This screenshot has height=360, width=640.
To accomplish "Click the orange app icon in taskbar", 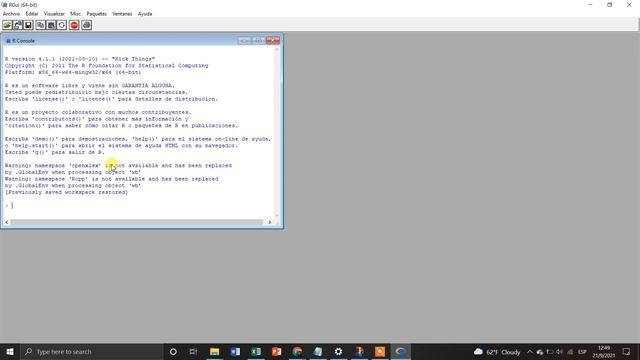I will tap(380, 351).
